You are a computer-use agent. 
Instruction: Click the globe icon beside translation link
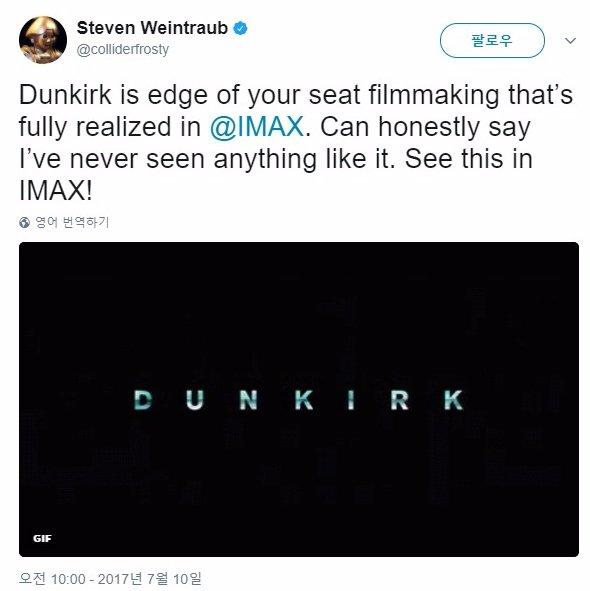[x=24, y=223]
